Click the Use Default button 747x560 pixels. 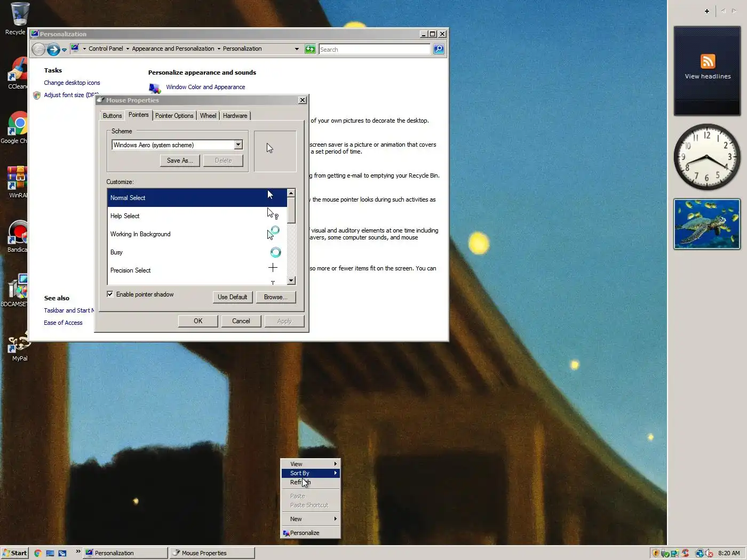pos(232,297)
